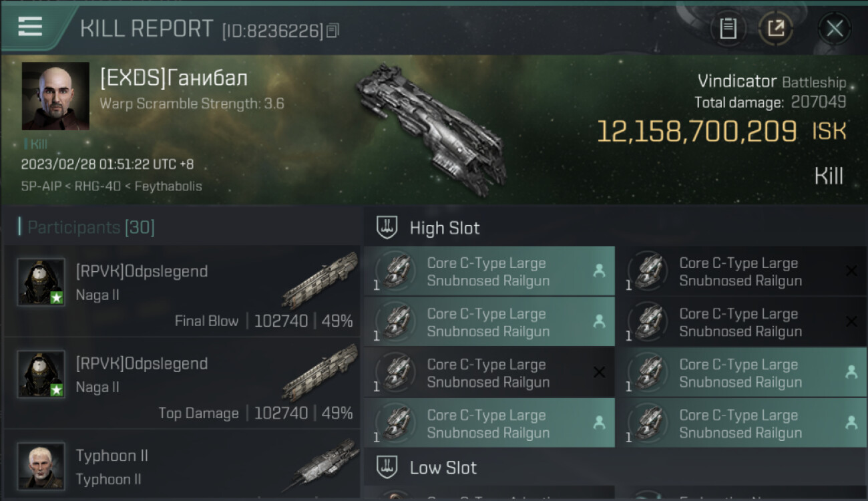Image resolution: width=868 pixels, height=501 pixels.
Task: Click the Naga II ship image for Final Blow
Action: 320,281
